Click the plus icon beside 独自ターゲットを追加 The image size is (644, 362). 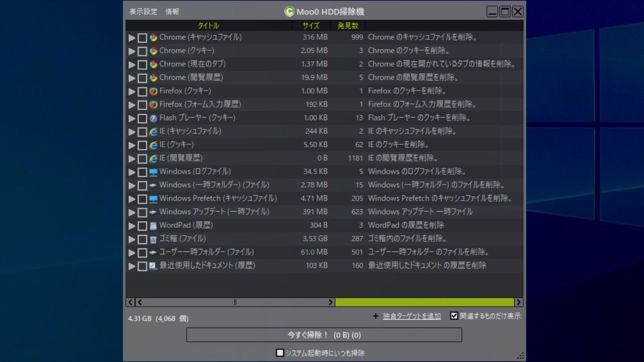tap(375, 316)
